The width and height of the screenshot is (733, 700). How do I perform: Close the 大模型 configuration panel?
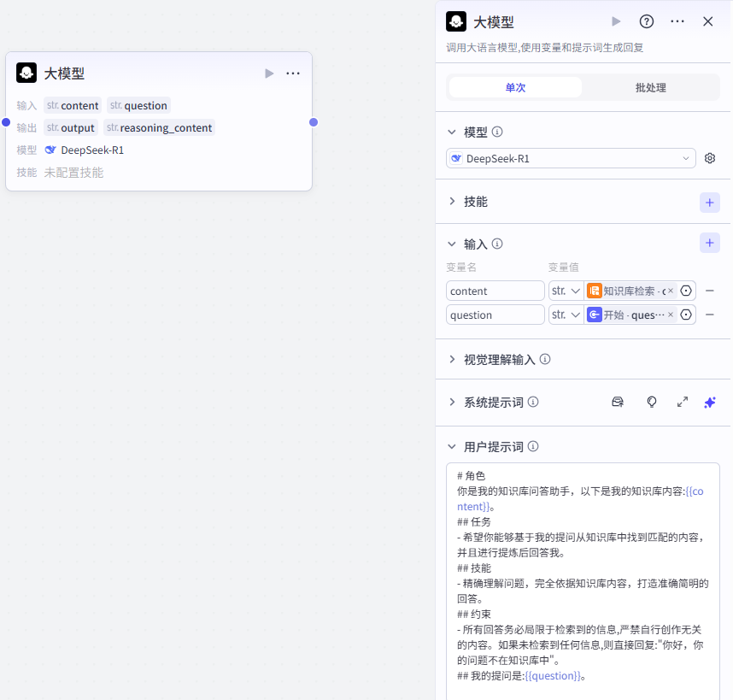tap(707, 21)
